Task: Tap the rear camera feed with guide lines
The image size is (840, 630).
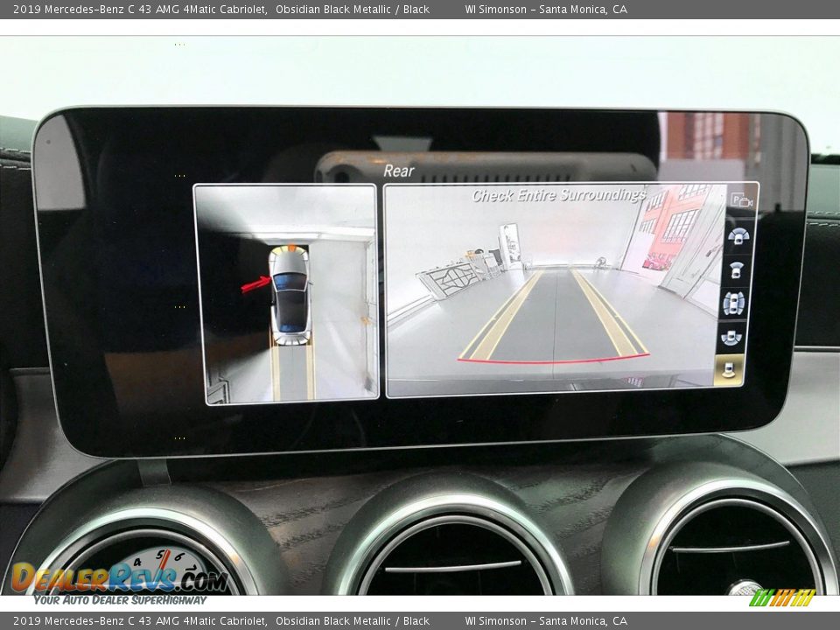Action: point(555,290)
